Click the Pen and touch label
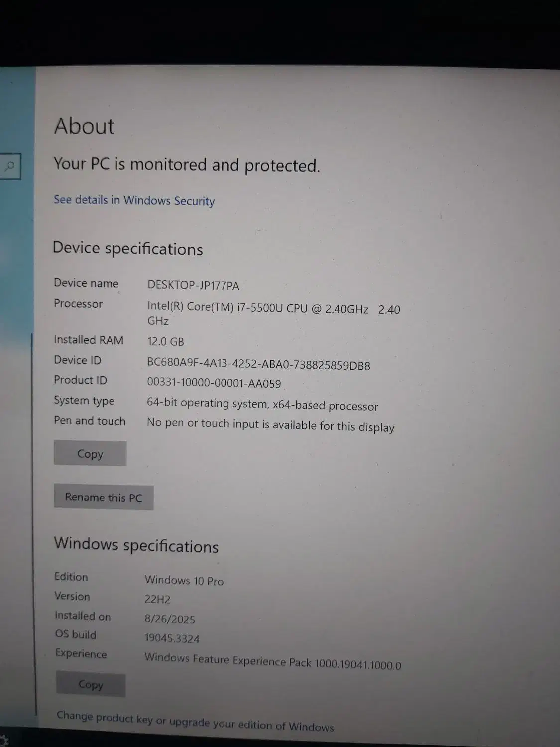The width and height of the screenshot is (560, 747). coord(90,421)
